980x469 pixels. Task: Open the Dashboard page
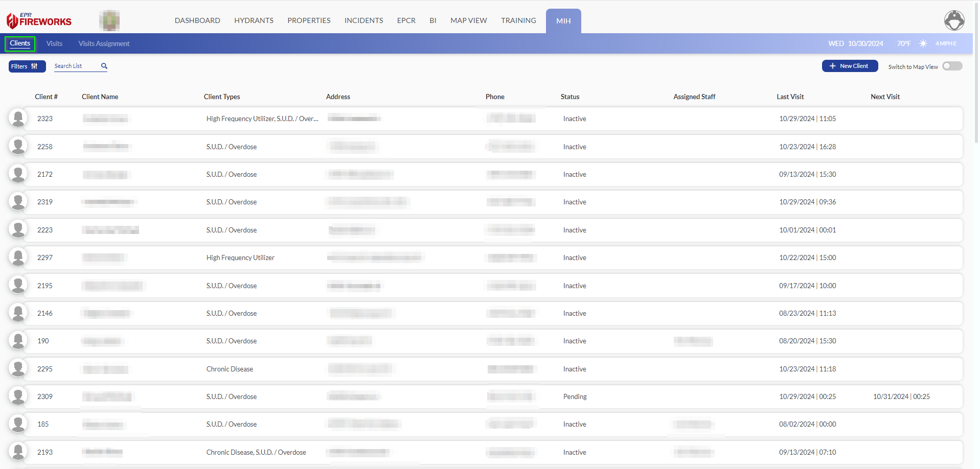pos(197,20)
